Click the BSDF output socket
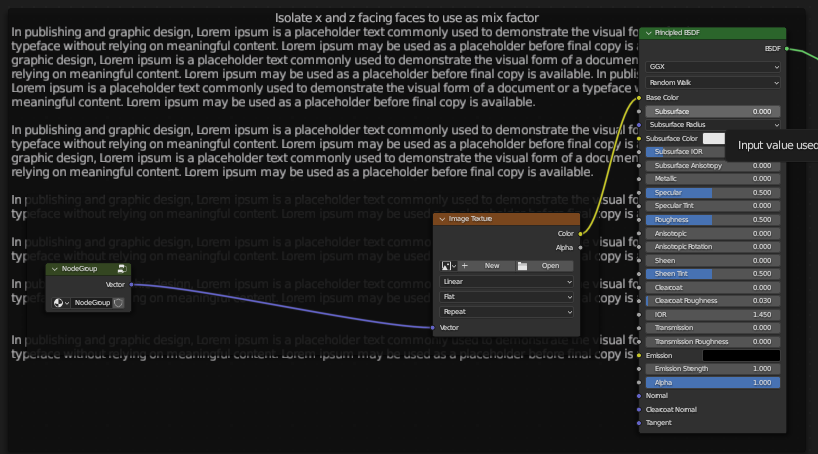This screenshot has height=454, width=818. click(x=787, y=49)
